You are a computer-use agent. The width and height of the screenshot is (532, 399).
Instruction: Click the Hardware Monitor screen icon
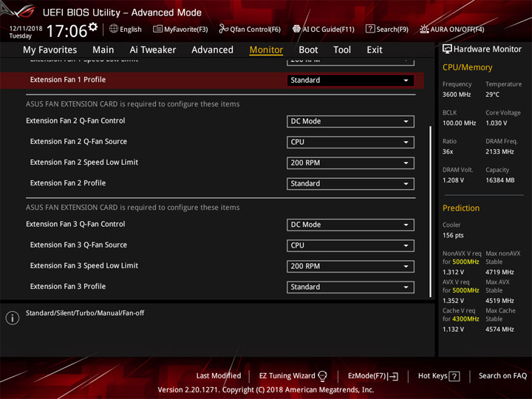coord(447,49)
